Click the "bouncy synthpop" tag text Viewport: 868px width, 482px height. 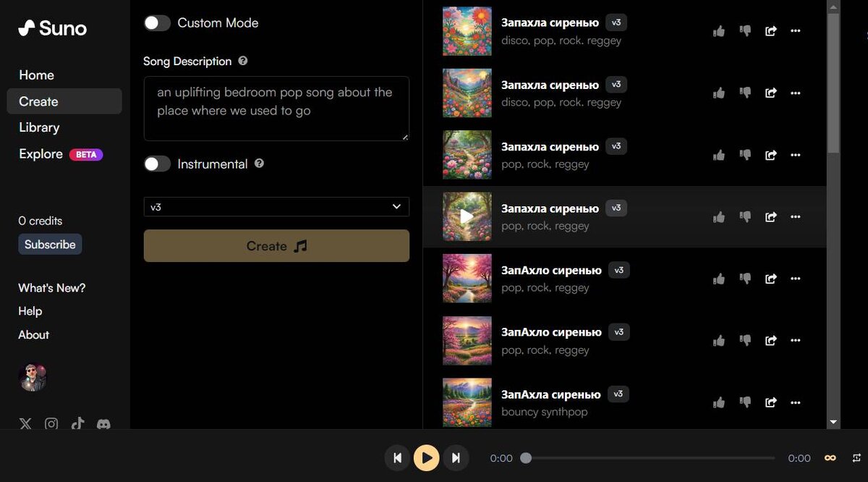tap(545, 412)
